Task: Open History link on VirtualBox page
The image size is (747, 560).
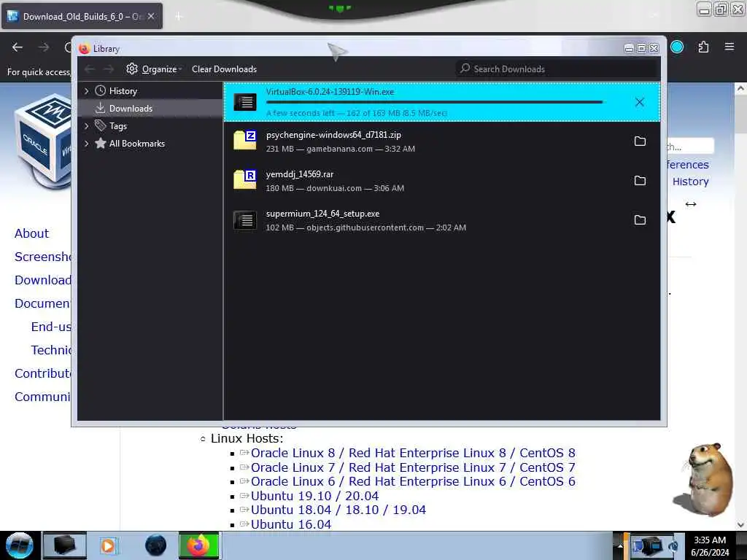Action: pyautogui.click(x=690, y=182)
